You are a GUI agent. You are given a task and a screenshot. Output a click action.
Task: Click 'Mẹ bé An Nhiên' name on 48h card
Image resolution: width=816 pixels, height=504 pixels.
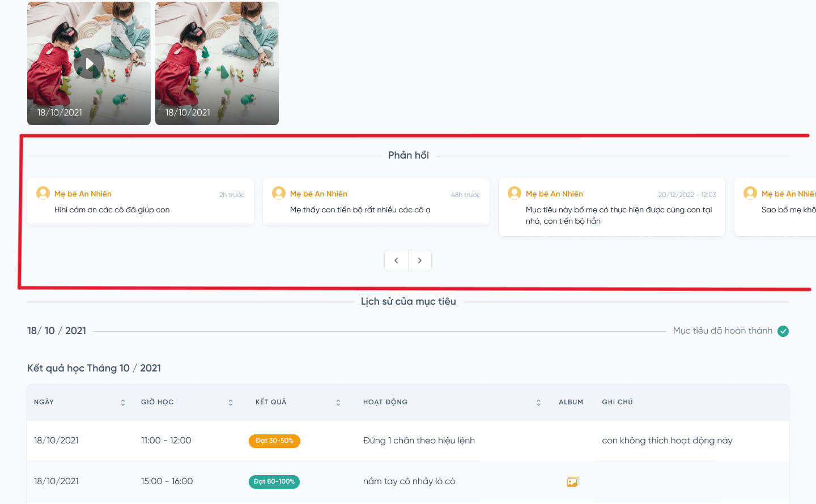[318, 194]
